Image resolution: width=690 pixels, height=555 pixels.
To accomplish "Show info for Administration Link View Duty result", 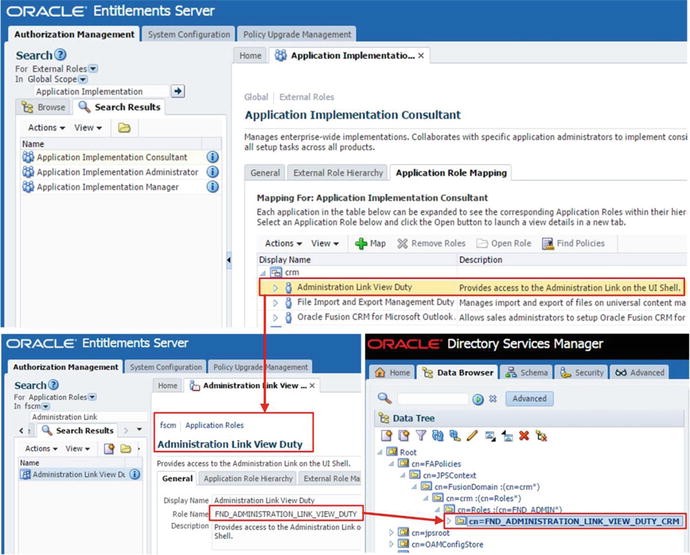I will [135, 474].
